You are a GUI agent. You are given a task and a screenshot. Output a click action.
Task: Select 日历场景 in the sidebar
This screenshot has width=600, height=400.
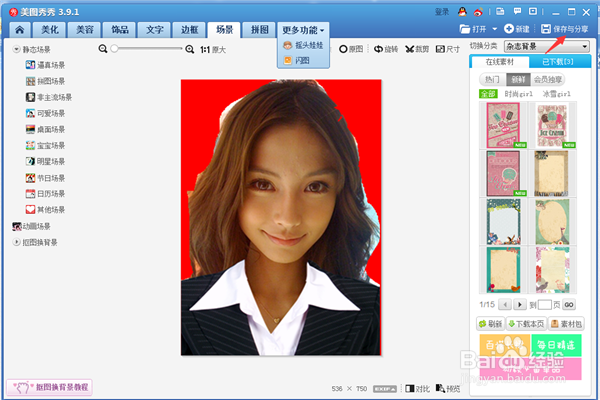[45, 194]
